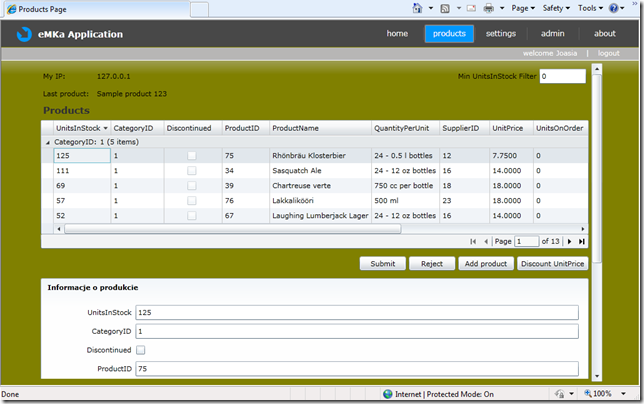The height and width of the screenshot is (404, 644).
Task: Click the Reject button
Action: (432, 264)
